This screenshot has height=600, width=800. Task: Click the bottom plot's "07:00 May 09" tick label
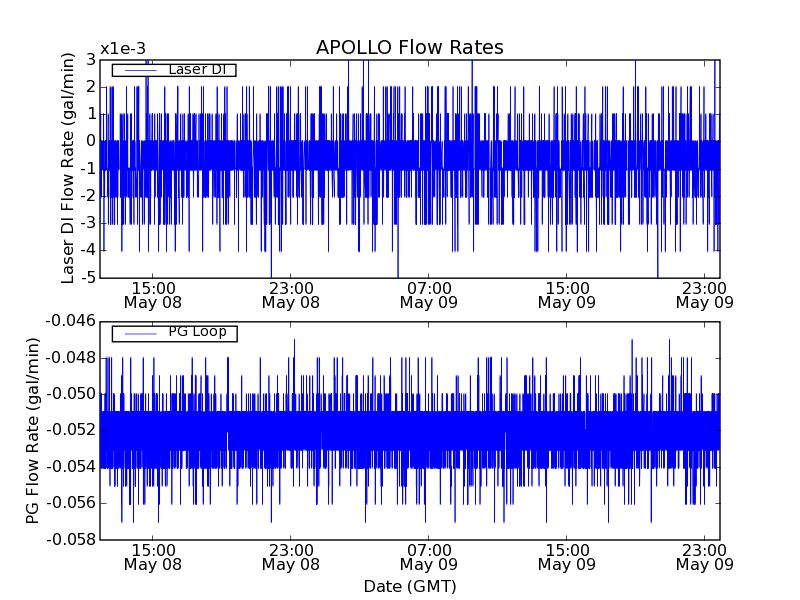click(428, 557)
